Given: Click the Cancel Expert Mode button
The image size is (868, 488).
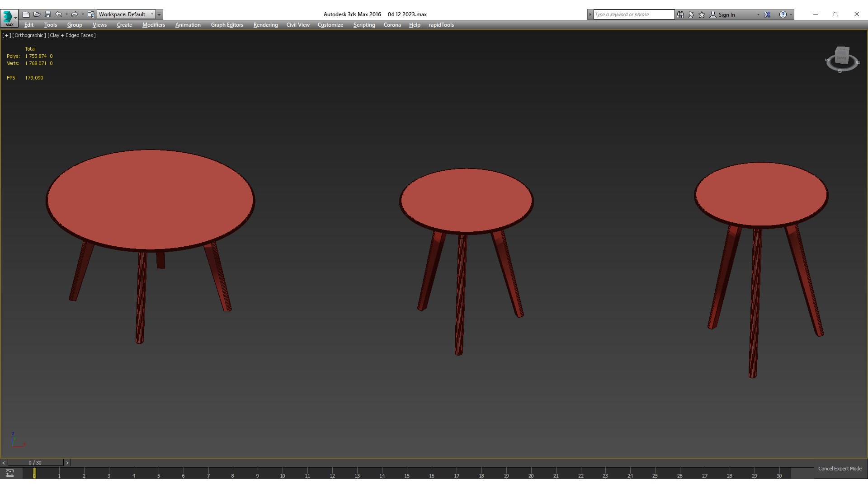Looking at the screenshot, I should click(x=840, y=469).
